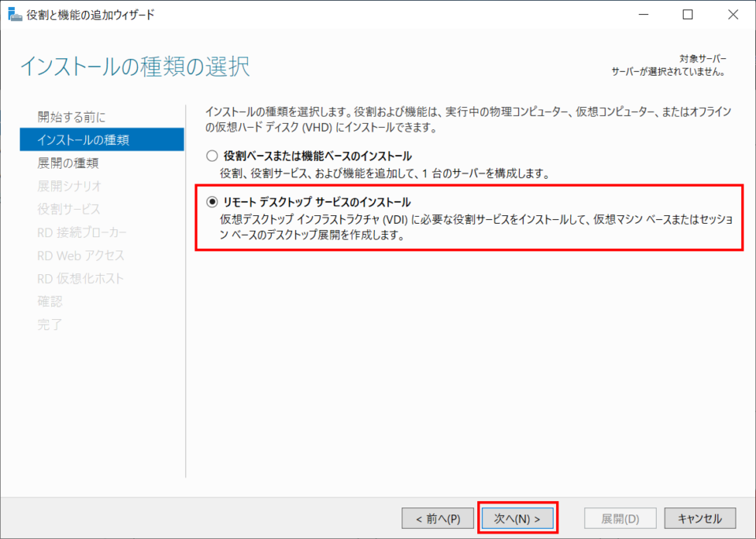Click the 役割ベースまたは機能ベースのインストール label
This screenshot has width=756, height=539.
click(x=317, y=156)
